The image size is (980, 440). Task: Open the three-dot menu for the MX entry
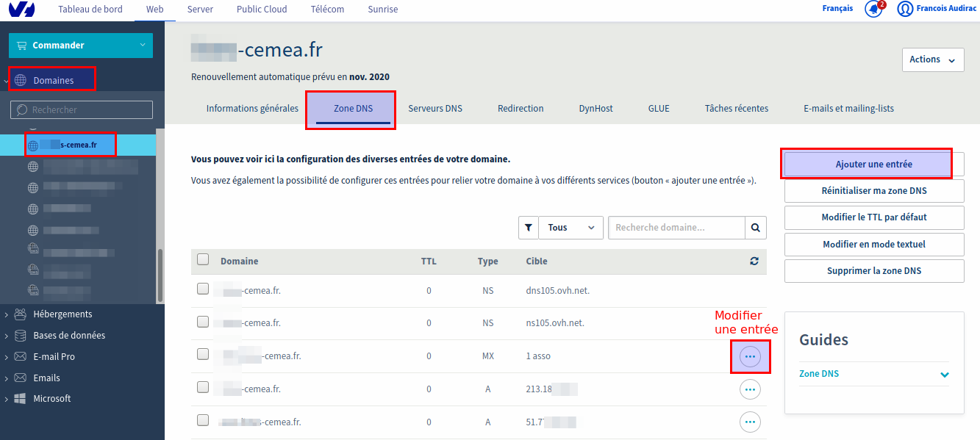750,356
